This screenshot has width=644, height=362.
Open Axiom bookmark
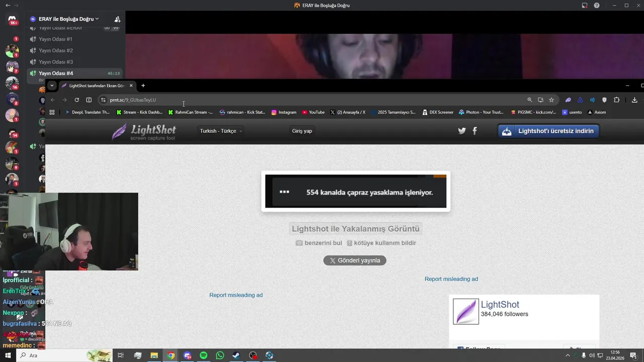[x=597, y=112]
